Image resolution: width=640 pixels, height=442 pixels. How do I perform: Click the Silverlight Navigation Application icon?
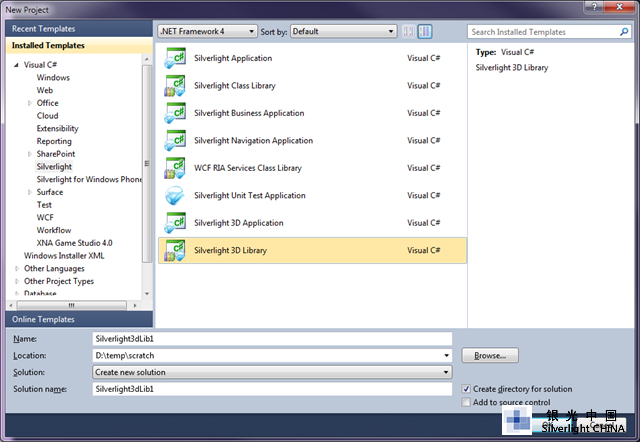175,140
